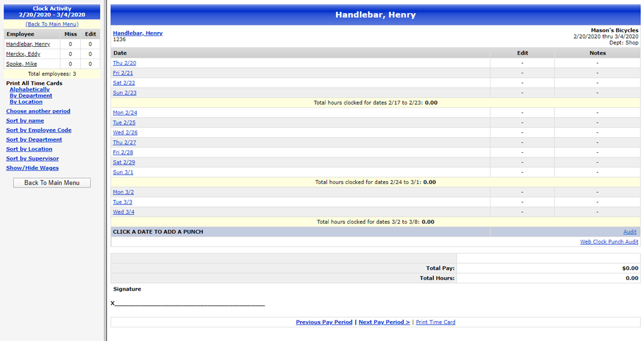Screen dimensions: 644x341
Task: Choose another period for clock activity
Action: 37,111
